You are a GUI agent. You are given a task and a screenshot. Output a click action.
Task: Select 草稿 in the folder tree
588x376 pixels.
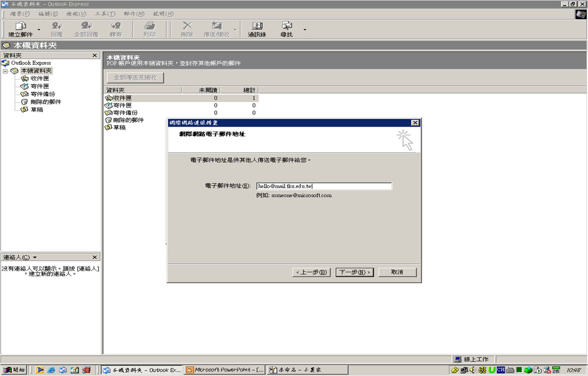point(37,110)
